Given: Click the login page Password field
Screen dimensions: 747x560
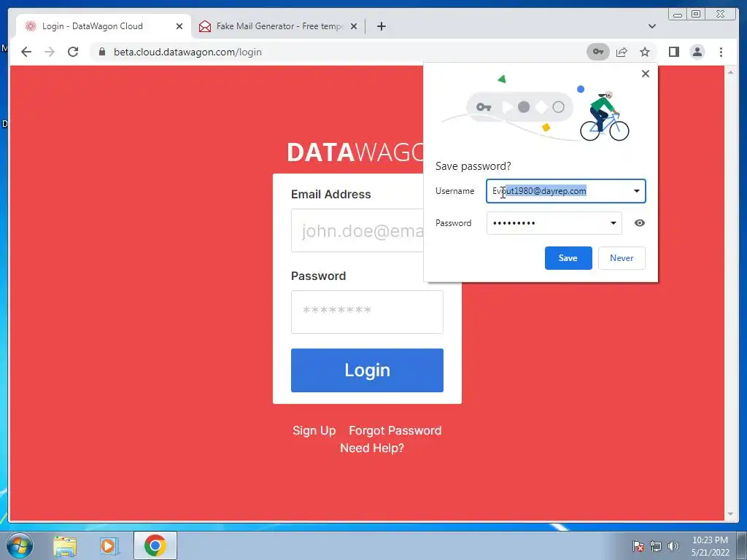Looking at the screenshot, I should [x=368, y=312].
